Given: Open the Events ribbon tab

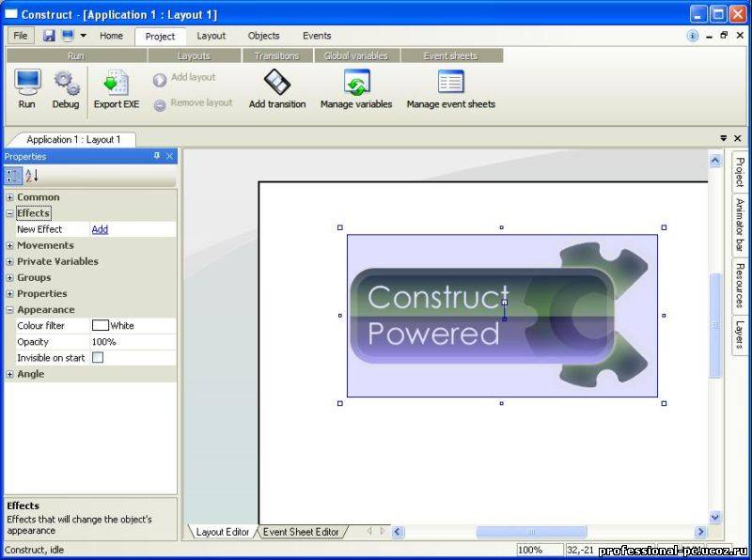Looking at the screenshot, I should 317,36.
